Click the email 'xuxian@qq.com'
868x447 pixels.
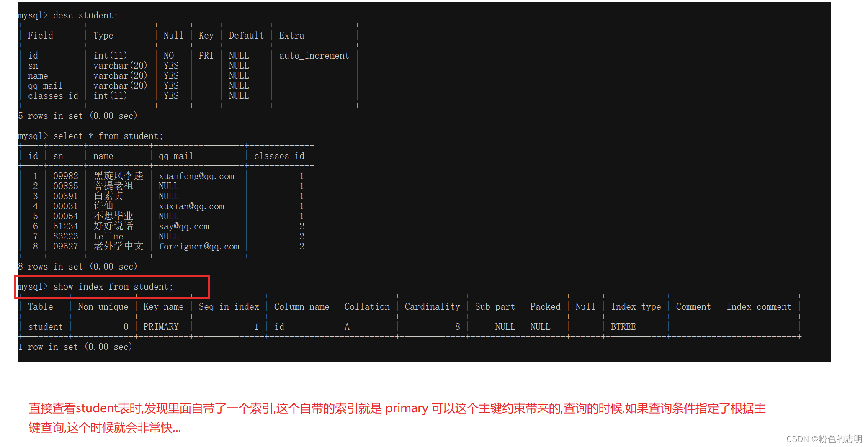[x=191, y=206]
